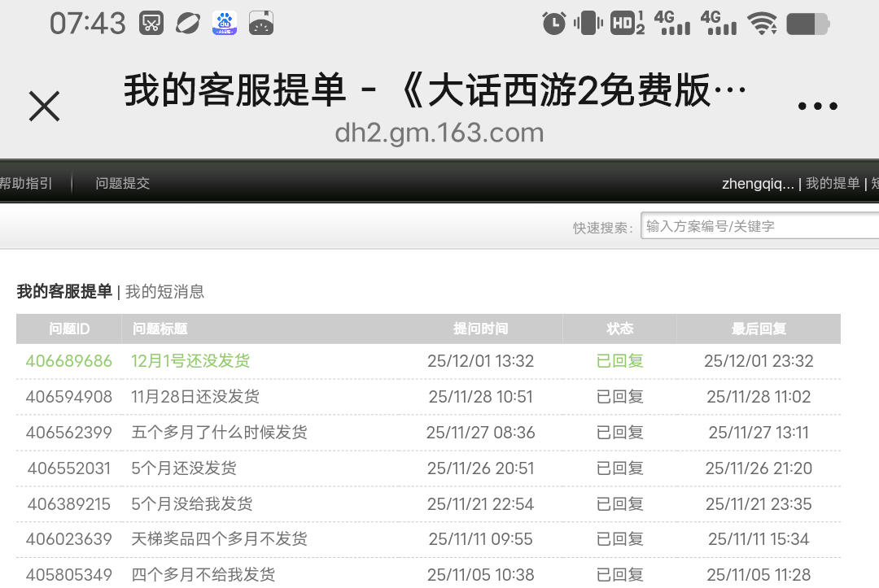Tap the Wi-Fi signal status icon
Viewport: 879px width, 588px height.
click(763, 24)
